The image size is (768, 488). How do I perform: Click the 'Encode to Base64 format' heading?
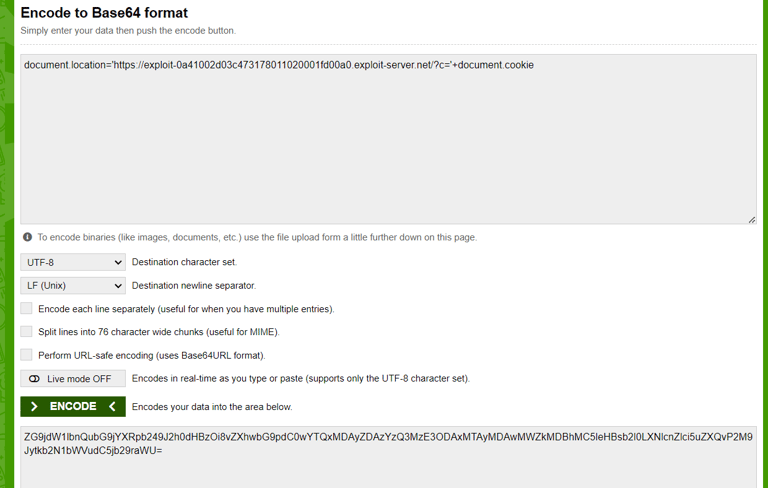tap(104, 13)
